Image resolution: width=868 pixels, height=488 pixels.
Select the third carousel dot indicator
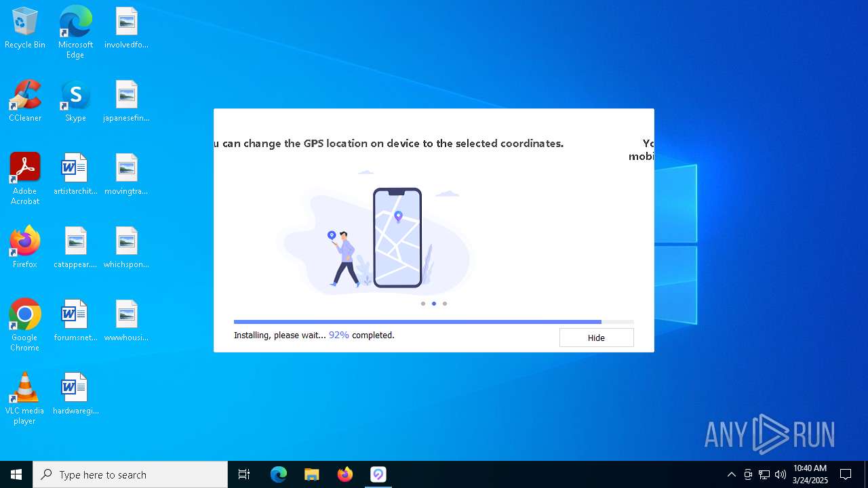445,304
